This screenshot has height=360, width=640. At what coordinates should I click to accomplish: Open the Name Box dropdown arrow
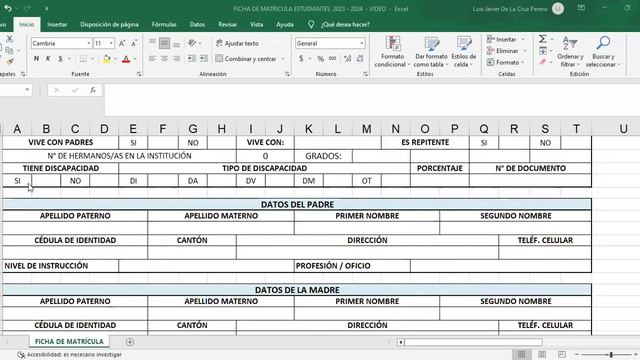pos(27,90)
